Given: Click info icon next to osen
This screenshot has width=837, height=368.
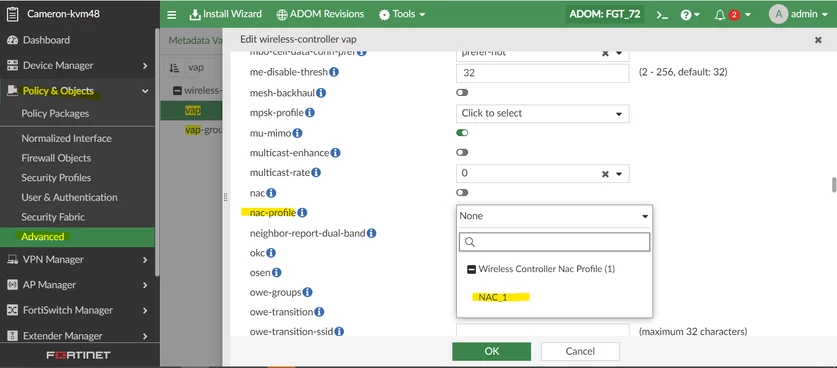Looking at the screenshot, I should pos(276,272).
